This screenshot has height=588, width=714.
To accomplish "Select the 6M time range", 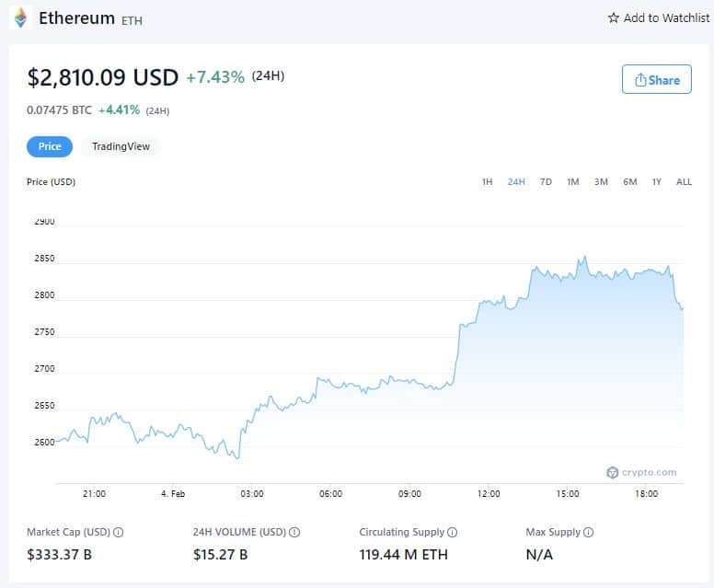I will (630, 181).
